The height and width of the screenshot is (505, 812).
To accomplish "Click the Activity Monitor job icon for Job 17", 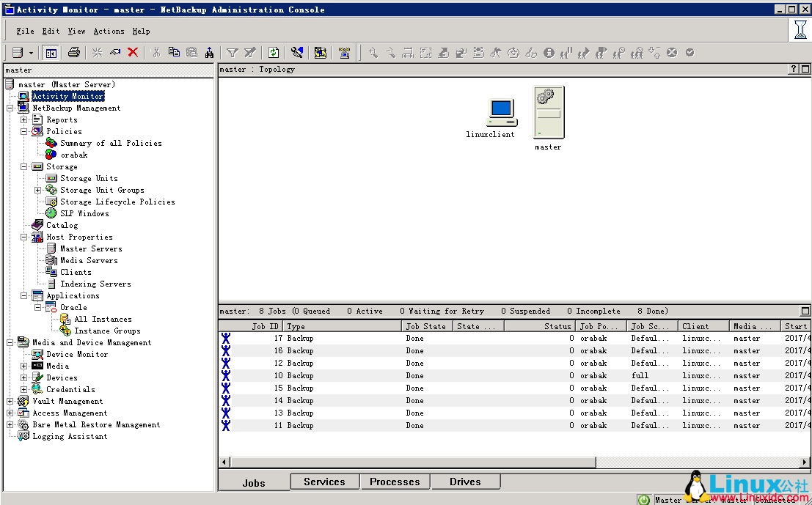I will coord(225,338).
